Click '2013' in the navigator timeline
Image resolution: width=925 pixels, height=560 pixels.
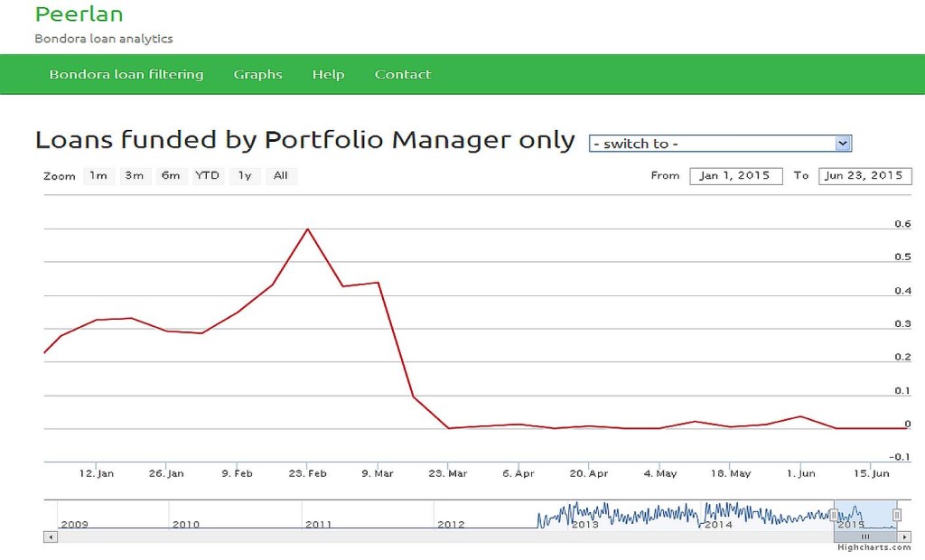585,524
